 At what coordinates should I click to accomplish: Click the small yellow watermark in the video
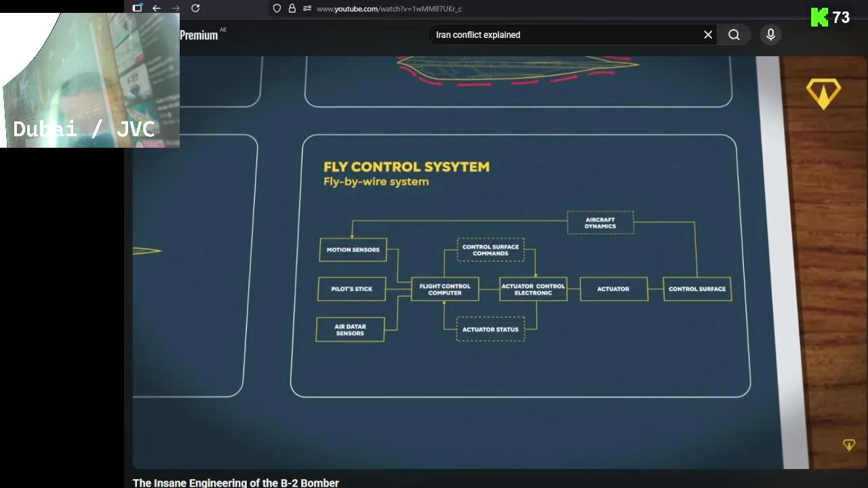click(849, 445)
